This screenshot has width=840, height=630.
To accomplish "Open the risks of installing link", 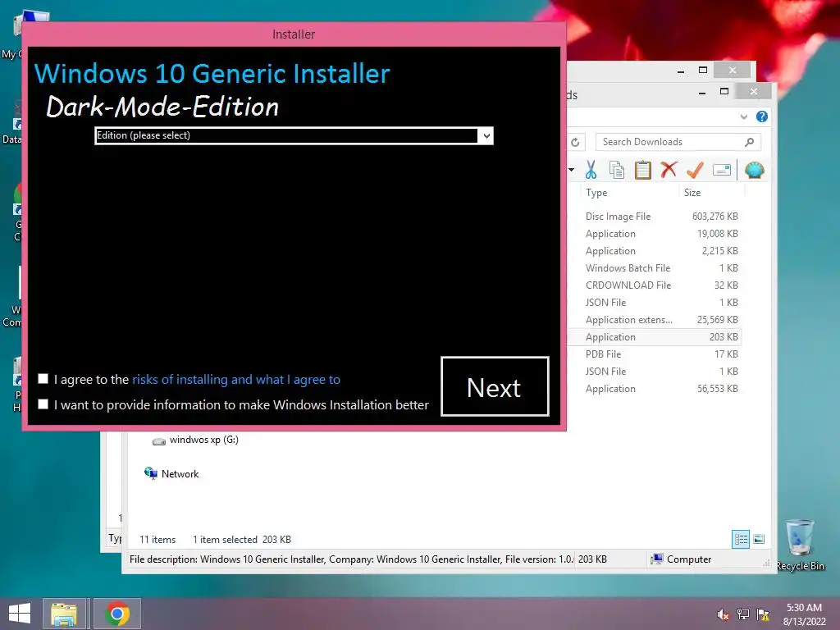I will click(236, 379).
